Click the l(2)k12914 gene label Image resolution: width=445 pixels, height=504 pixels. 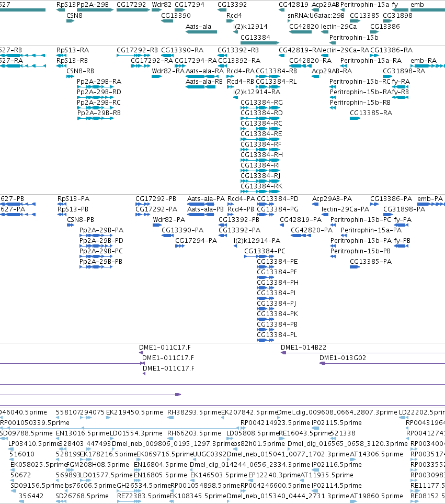tap(250, 26)
